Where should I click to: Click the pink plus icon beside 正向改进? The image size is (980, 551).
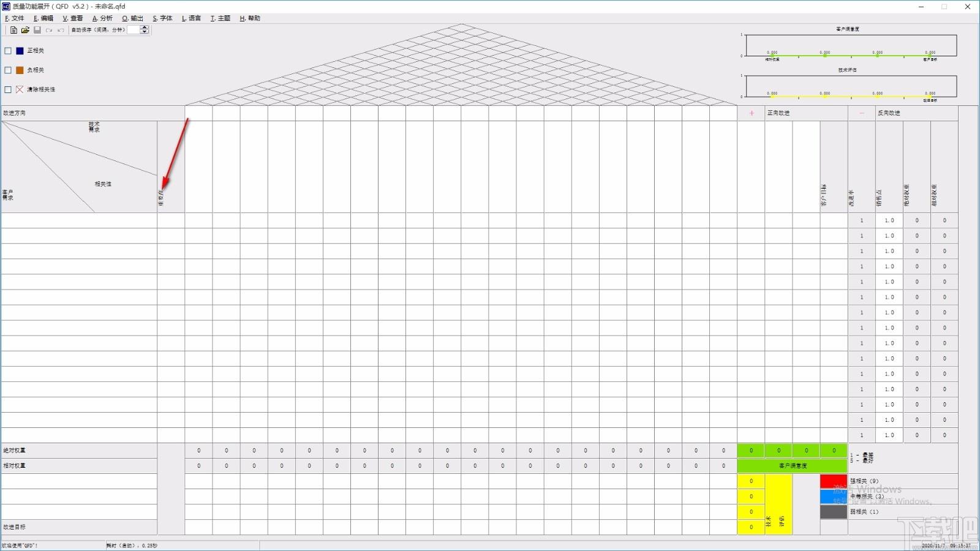[x=751, y=113]
